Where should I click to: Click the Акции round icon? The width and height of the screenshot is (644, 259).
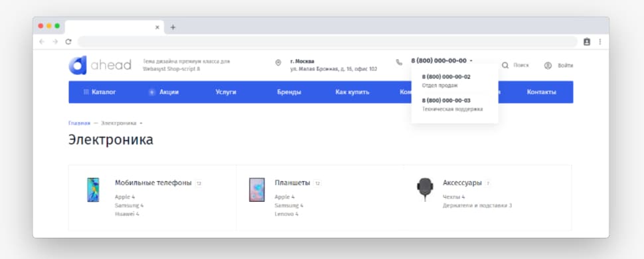tap(152, 92)
